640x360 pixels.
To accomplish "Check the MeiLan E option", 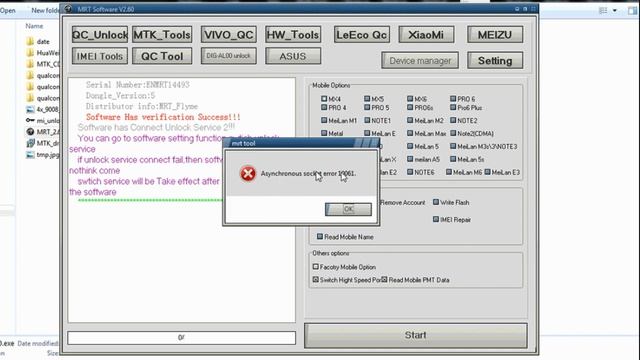I will tap(367, 133).
